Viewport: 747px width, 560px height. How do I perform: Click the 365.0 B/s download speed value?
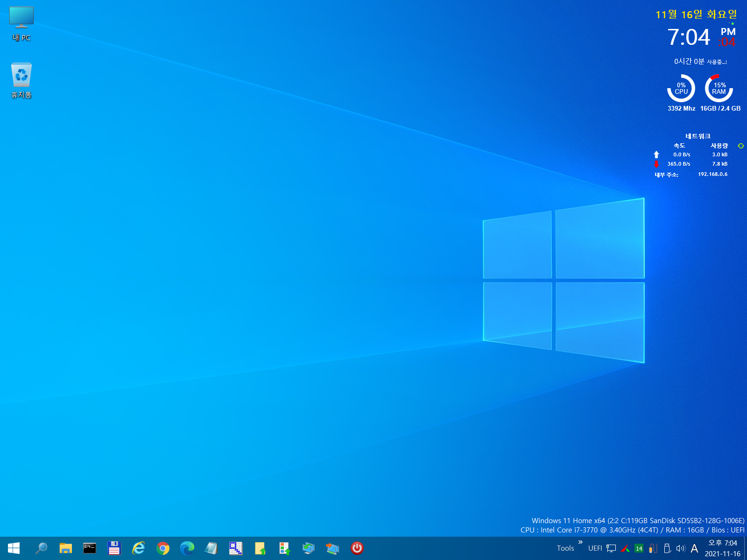tap(679, 164)
